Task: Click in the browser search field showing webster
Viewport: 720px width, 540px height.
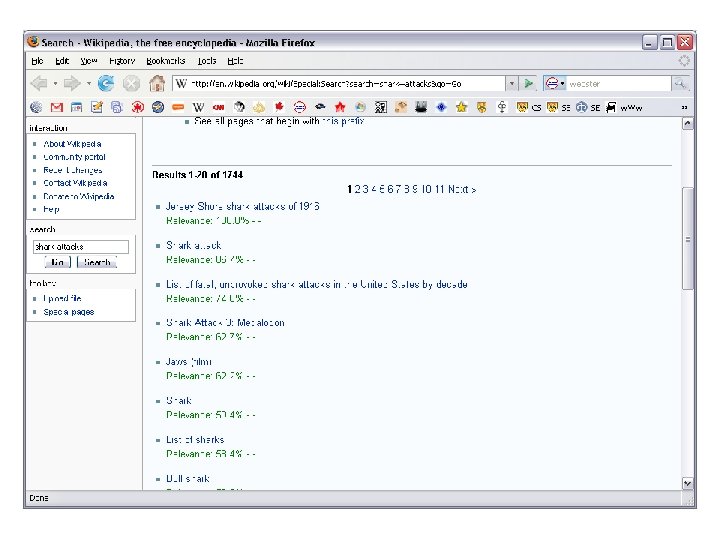Action: coord(619,84)
